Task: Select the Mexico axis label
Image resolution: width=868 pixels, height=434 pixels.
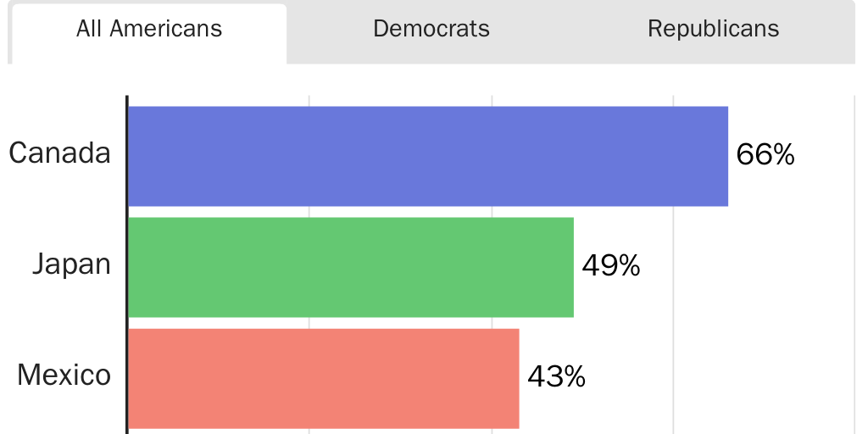Action: coord(64,375)
